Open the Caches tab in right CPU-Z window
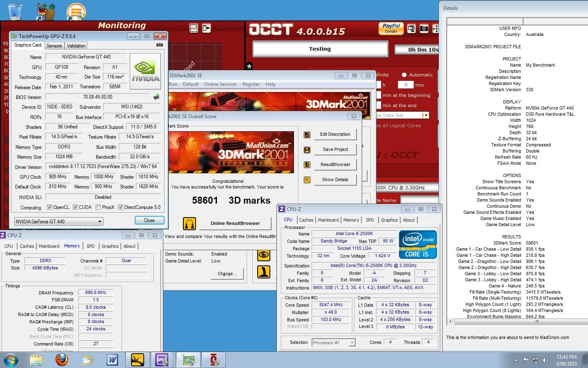588x368 pixels. pos(306,220)
